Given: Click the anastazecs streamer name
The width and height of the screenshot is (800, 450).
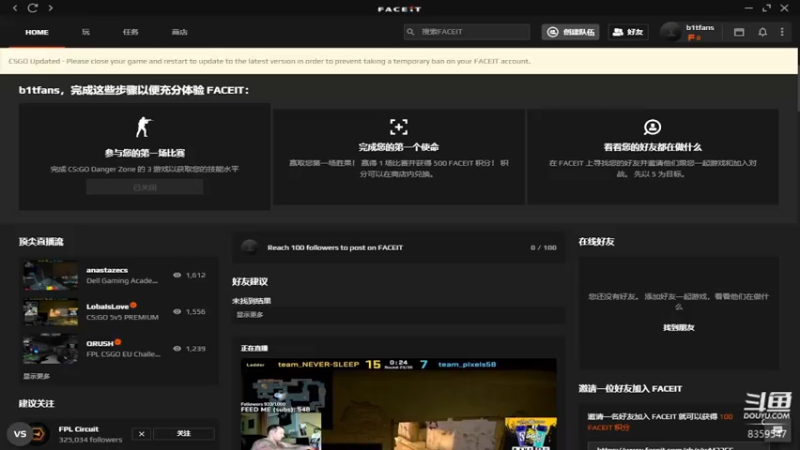Looking at the screenshot, I should tap(107, 270).
